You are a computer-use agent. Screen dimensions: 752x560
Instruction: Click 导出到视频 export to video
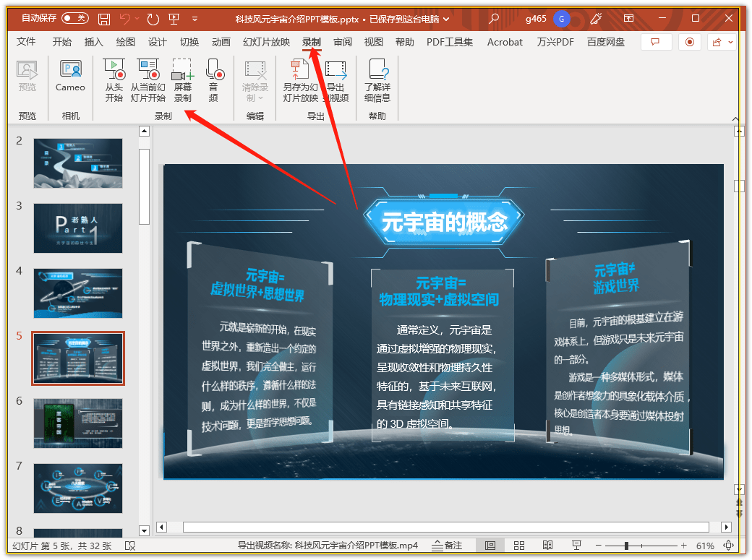click(x=336, y=80)
